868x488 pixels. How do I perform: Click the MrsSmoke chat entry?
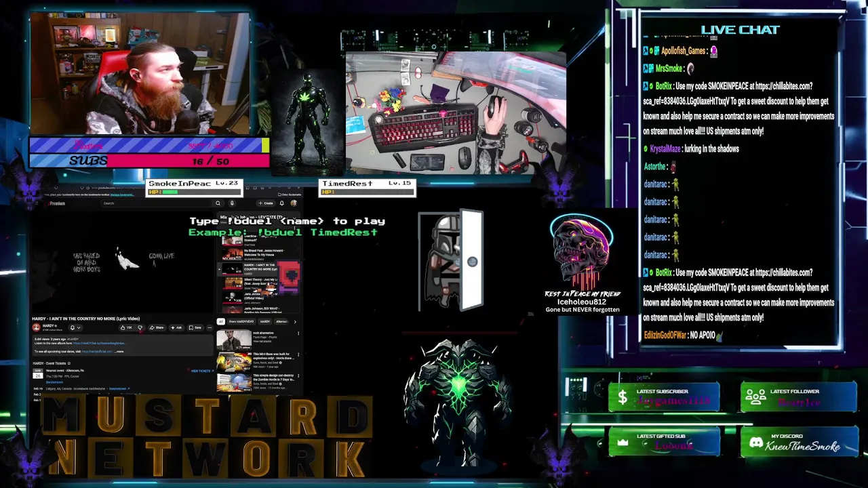(669, 68)
